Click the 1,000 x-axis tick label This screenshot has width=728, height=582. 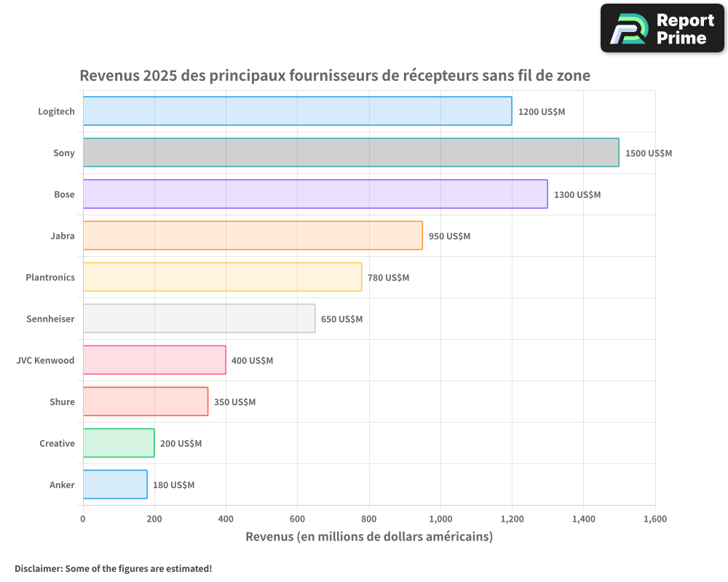(x=440, y=519)
